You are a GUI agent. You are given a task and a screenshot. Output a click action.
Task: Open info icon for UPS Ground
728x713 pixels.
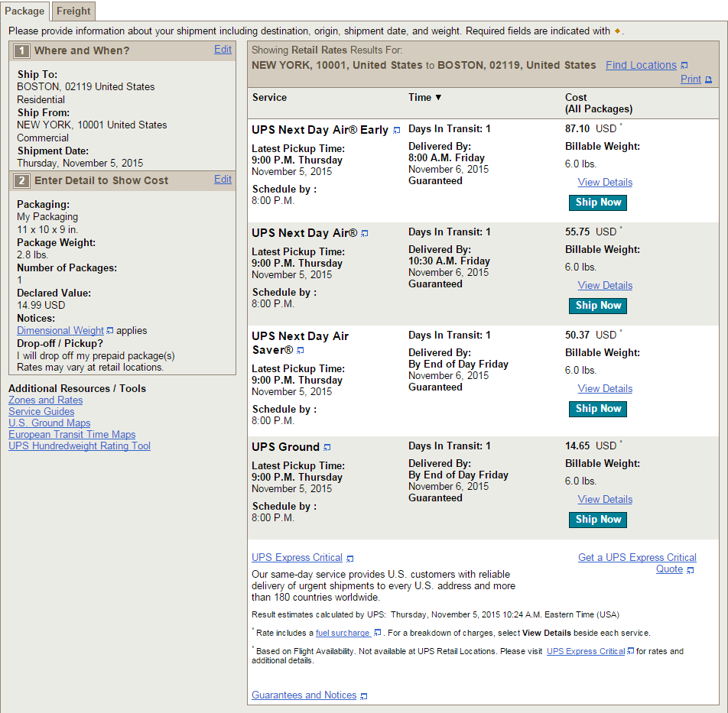pyautogui.click(x=327, y=447)
